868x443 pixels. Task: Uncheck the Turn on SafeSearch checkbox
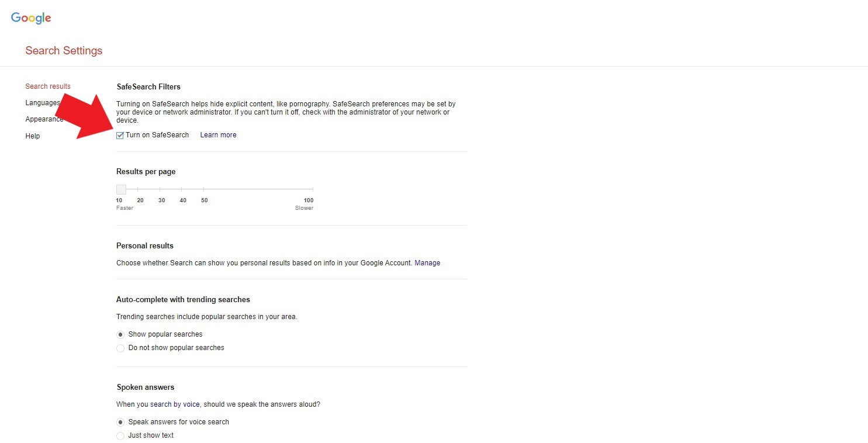tap(120, 135)
